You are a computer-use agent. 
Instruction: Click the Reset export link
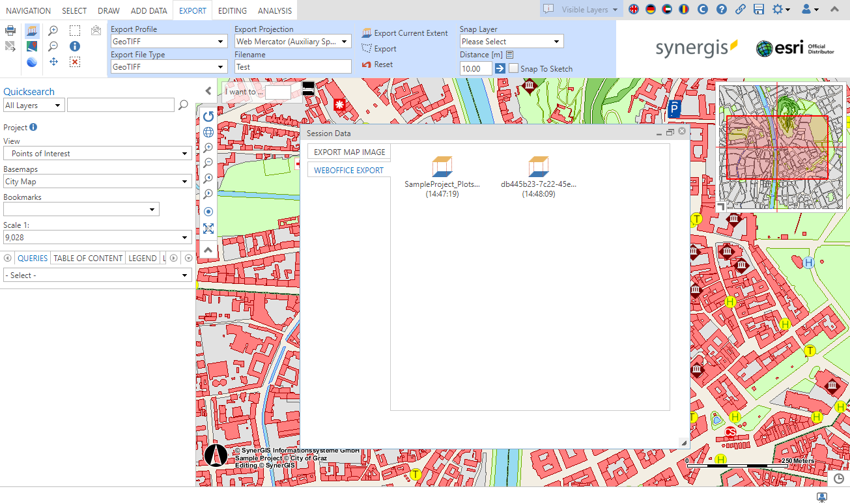382,64
